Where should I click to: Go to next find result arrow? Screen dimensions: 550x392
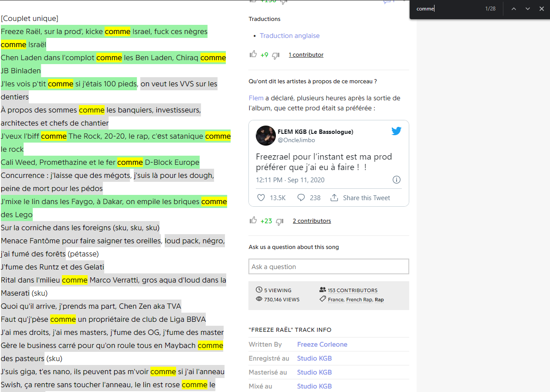[x=528, y=9]
